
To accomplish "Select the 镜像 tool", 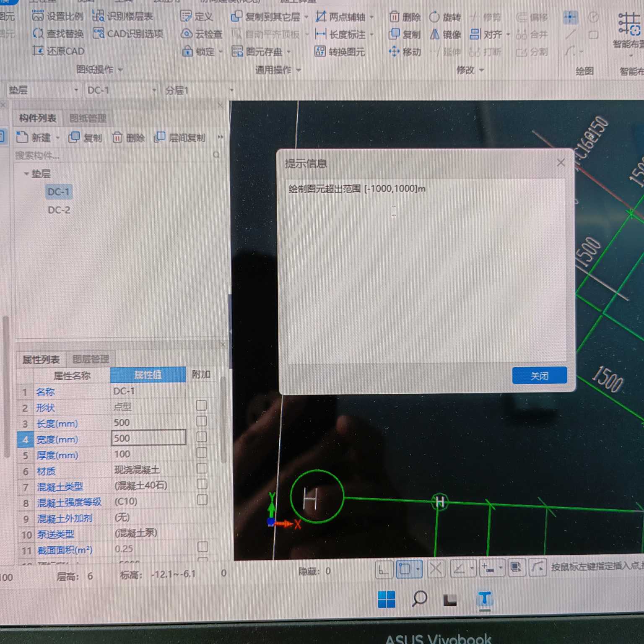I will coord(445,34).
